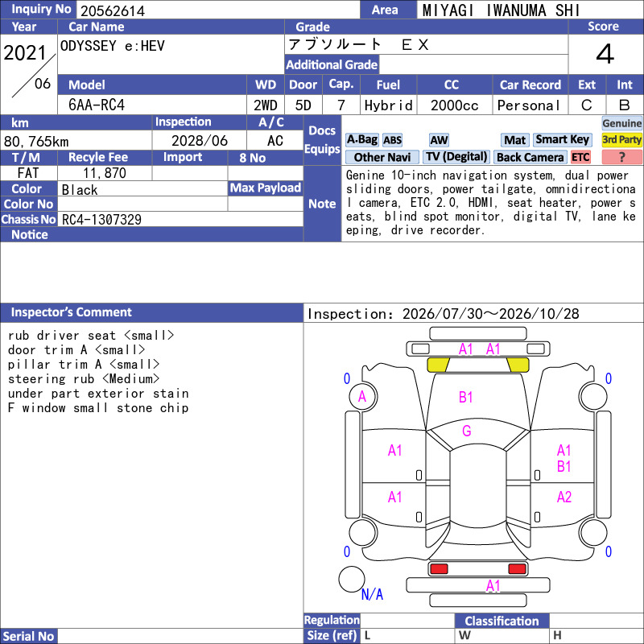Viewport: 644px width, 644px height.
Task: Click the comment F window small stone chip
Action: tap(98, 408)
